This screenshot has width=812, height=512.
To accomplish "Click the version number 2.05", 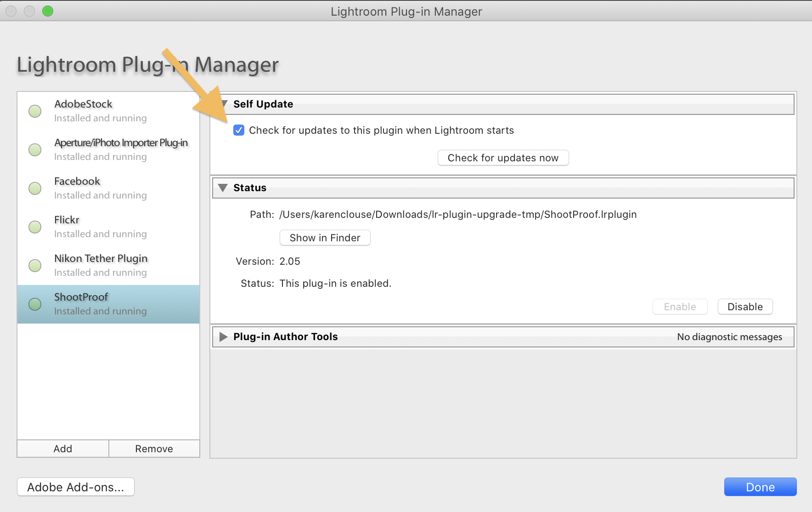I will click(x=290, y=262).
